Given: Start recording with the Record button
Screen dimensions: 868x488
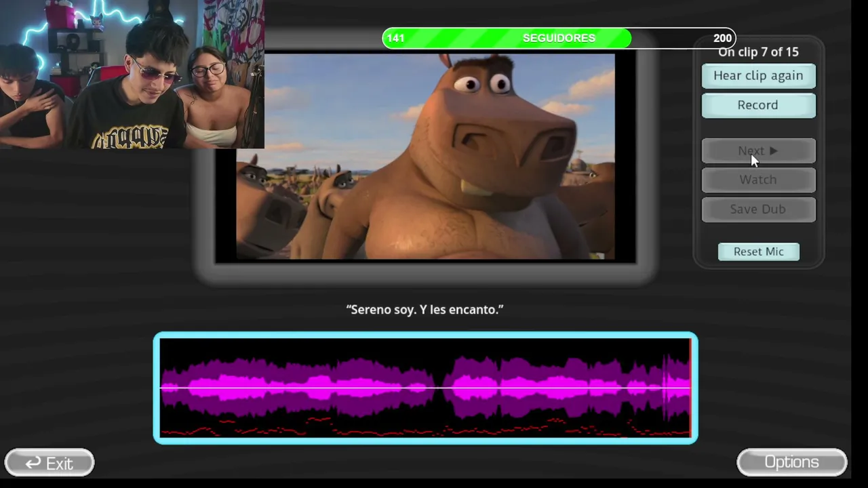Looking at the screenshot, I should 758,105.
